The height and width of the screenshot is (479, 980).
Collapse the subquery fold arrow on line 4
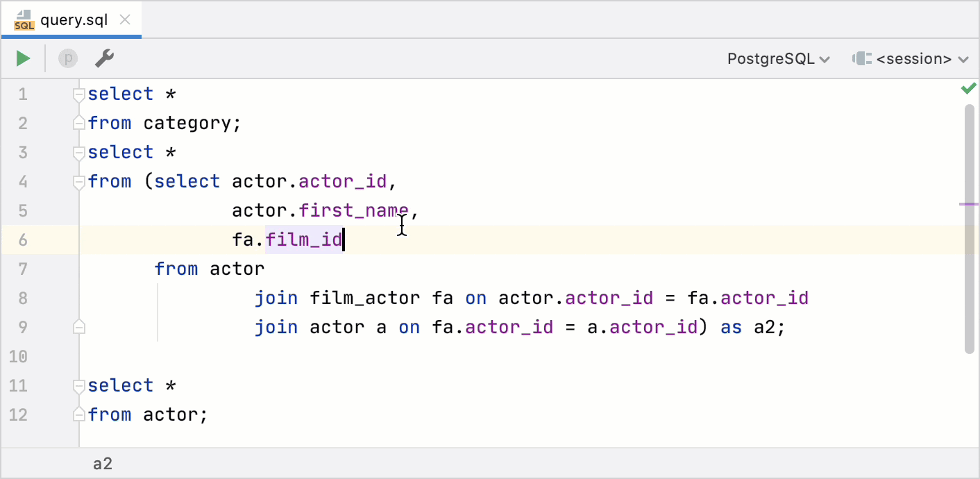(x=78, y=181)
